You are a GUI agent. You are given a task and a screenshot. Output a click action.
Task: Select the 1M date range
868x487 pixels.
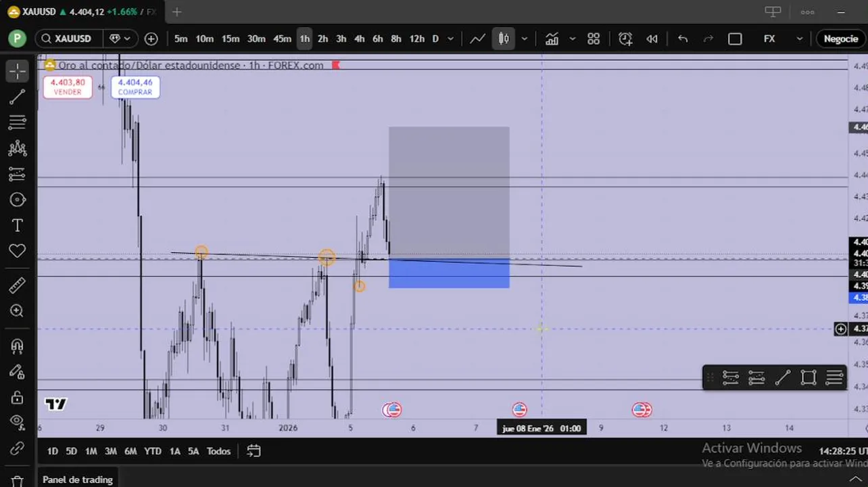(91, 451)
